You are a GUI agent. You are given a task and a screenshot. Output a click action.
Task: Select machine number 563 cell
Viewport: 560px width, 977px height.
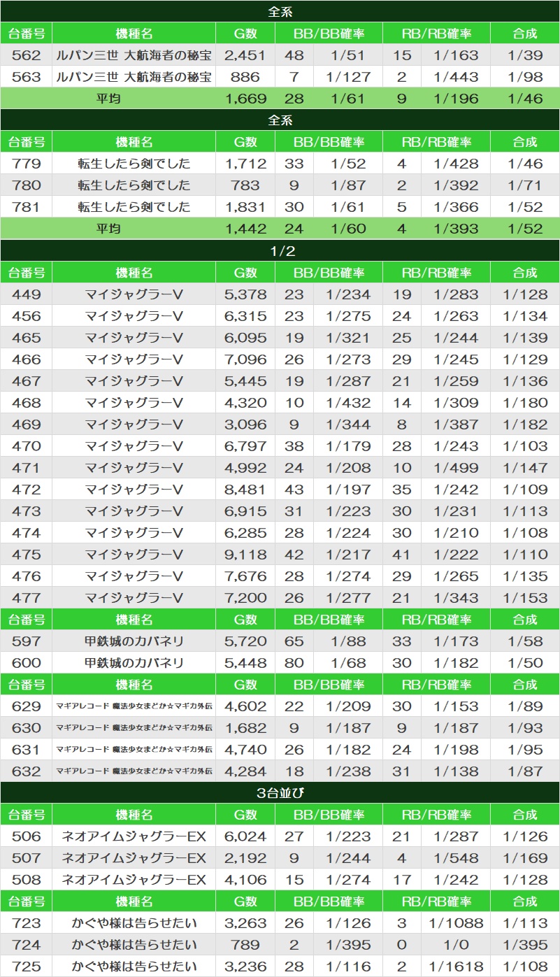tap(26, 77)
